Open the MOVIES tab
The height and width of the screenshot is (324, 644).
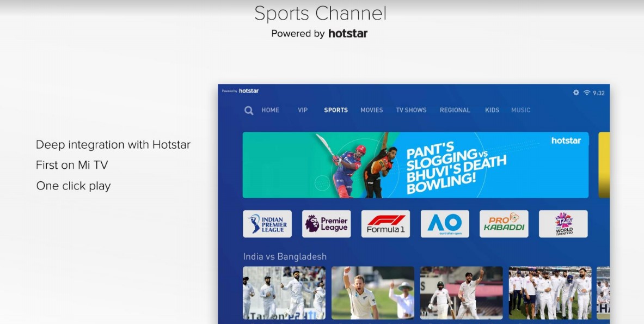[x=372, y=110]
